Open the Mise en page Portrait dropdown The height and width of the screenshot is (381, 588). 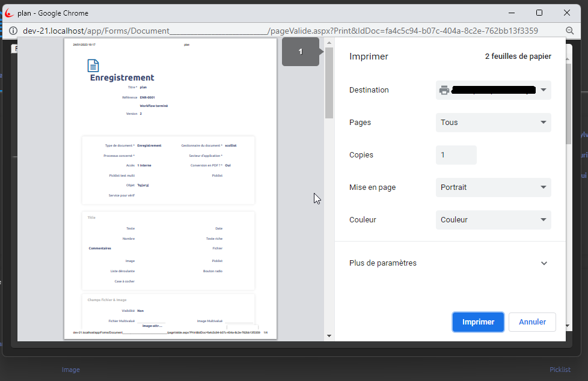click(493, 187)
